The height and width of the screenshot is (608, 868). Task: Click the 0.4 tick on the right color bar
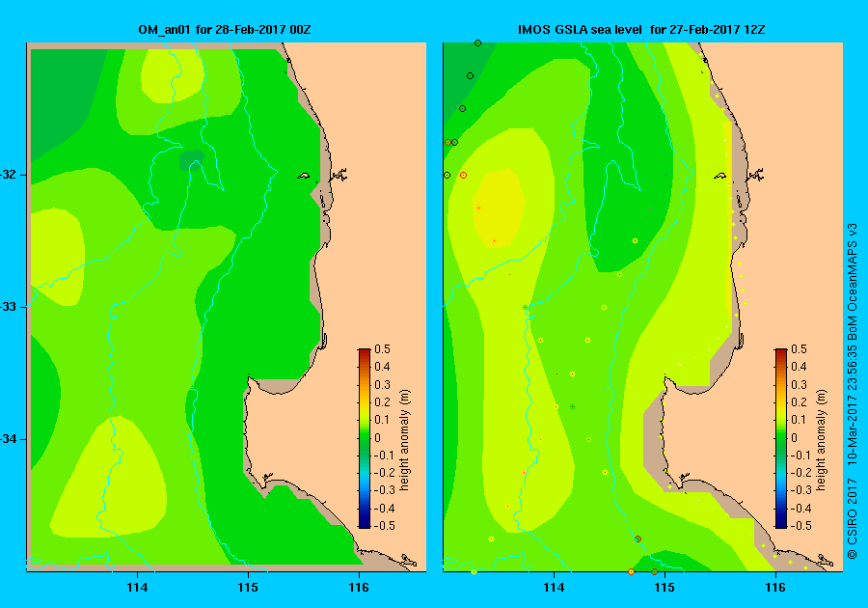pyautogui.click(x=799, y=367)
